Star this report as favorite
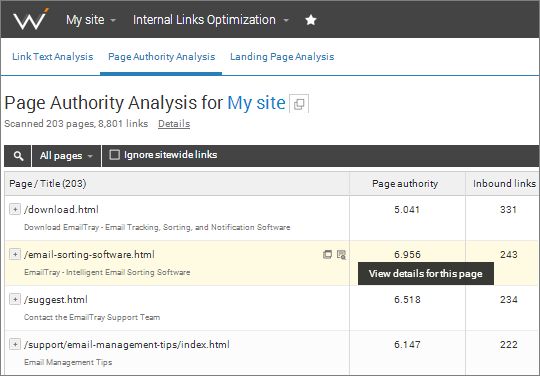Screen dimensions: 540x376 click(311, 20)
